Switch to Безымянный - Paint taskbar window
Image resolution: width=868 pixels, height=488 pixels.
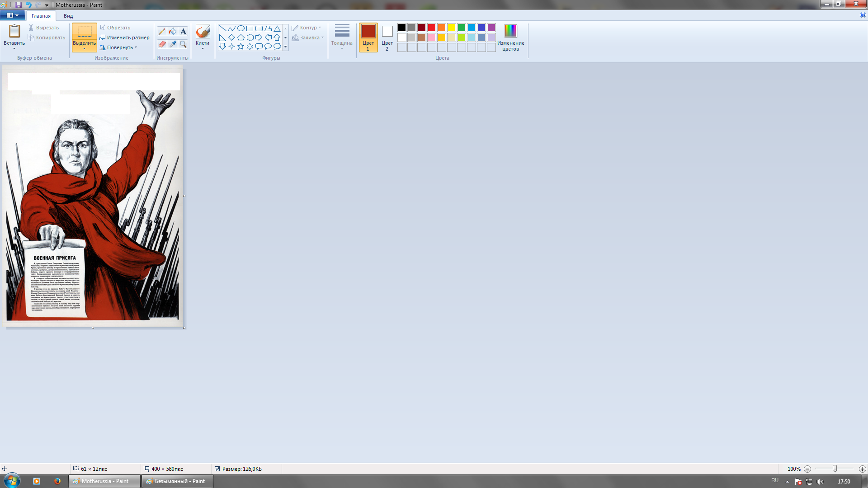(x=178, y=481)
